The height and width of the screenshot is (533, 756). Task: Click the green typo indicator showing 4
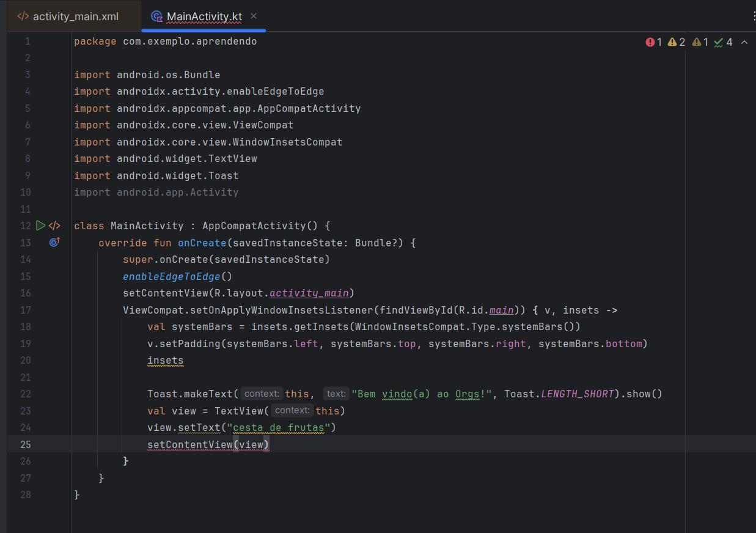click(724, 42)
